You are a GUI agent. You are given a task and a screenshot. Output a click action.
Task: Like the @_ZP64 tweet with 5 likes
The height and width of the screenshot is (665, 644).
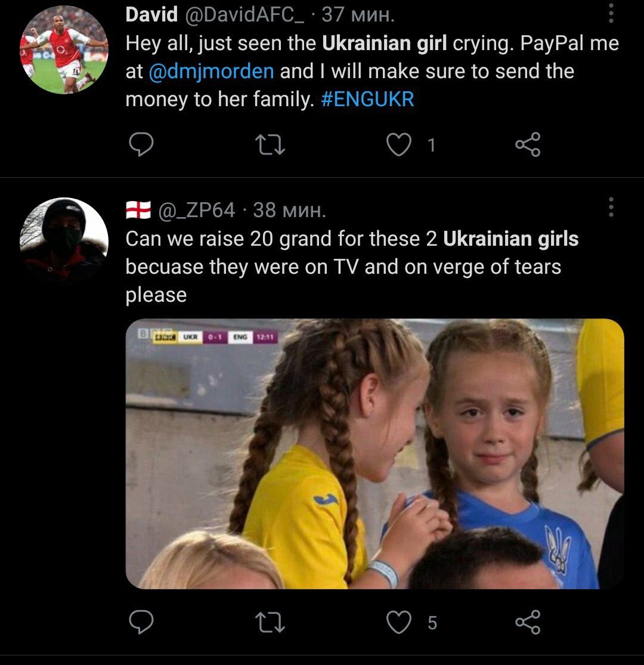(399, 622)
